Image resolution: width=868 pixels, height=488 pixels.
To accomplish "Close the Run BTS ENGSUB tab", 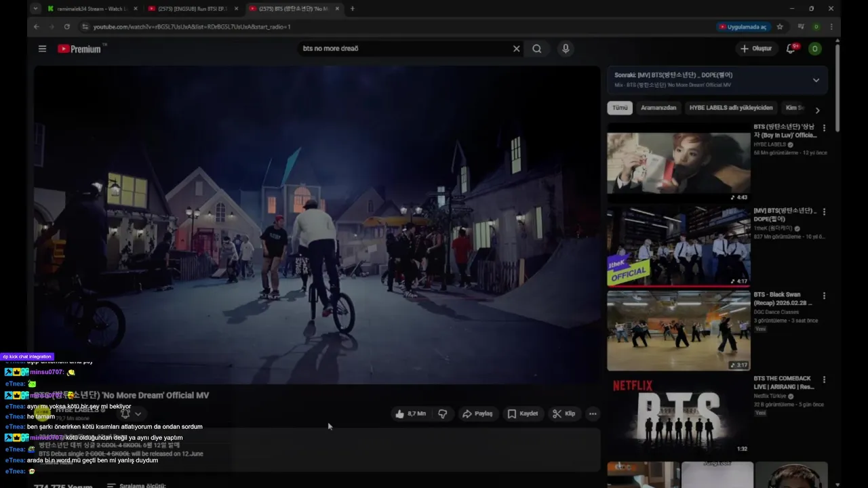I will 235,9.
